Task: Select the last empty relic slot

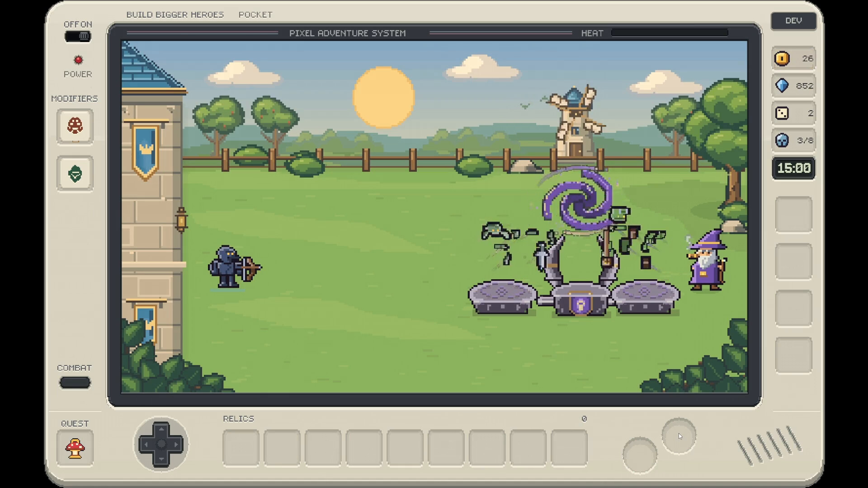Action: pyautogui.click(x=569, y=448)
